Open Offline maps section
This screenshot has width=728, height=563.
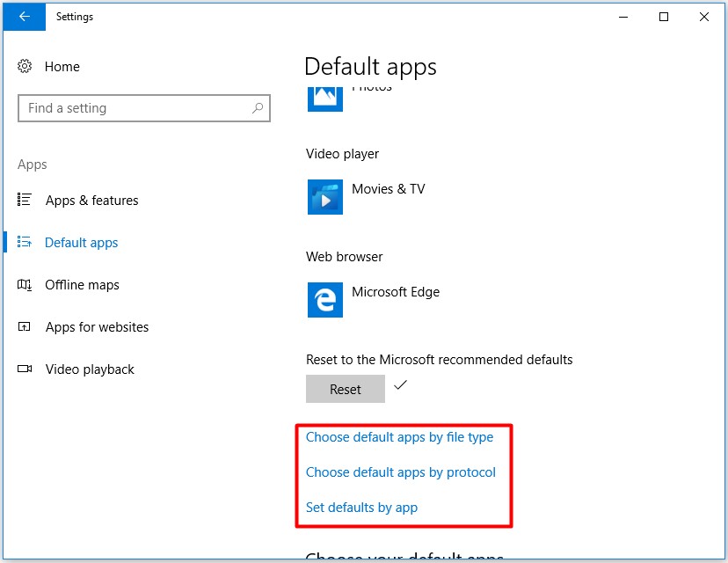(82, 285)
